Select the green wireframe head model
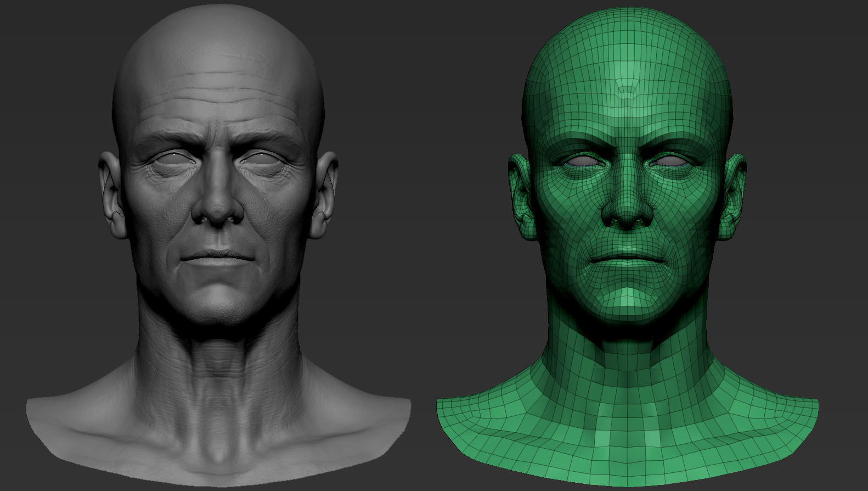This screenshot has height=491, width=868. 627,247
